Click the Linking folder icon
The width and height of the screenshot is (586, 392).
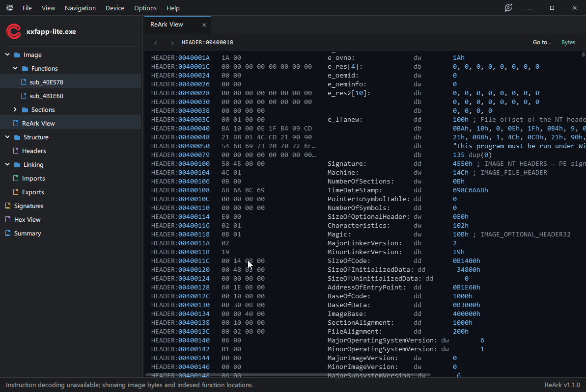pyautogui.click(x=17, y=165)
